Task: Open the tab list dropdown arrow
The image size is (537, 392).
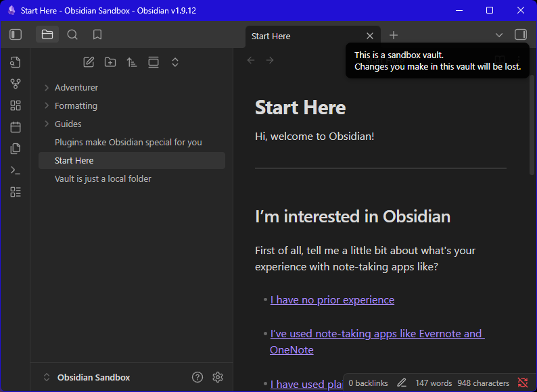Action: coord(499,35)
